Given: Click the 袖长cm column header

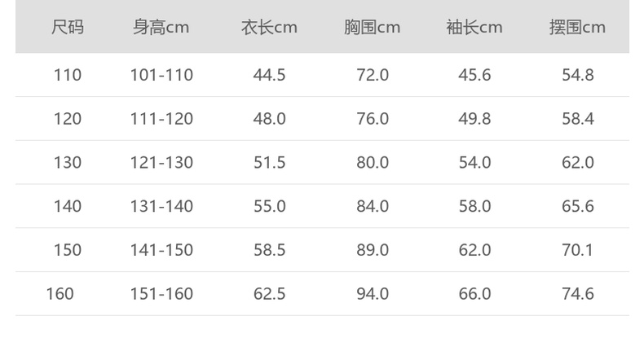Looking at the screenshot, I should pyautogui.click(x=474, y=27).
